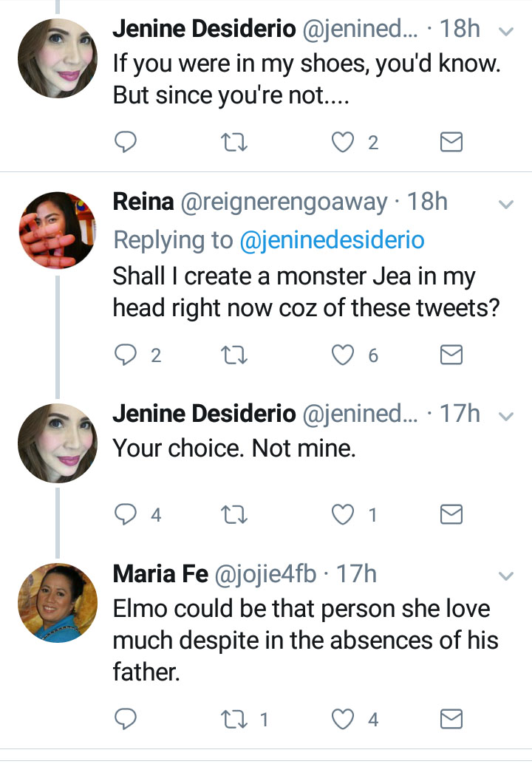This screenshot has height=764, width=532.
Task: Like Reina's "monster Jea" tweet
Action: (x=343, y=356)
